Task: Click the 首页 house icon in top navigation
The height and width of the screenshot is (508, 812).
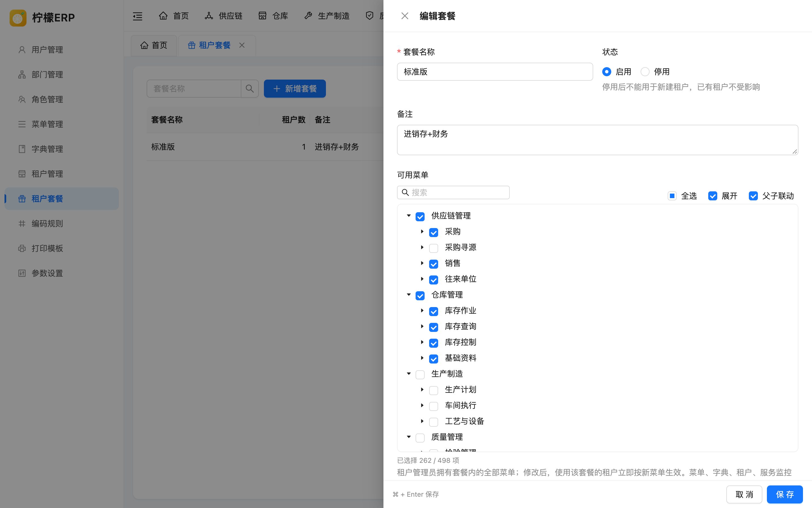Action: (164, 16)
